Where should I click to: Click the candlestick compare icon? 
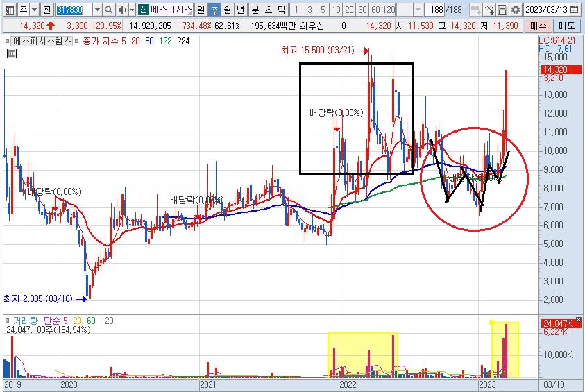475,10
